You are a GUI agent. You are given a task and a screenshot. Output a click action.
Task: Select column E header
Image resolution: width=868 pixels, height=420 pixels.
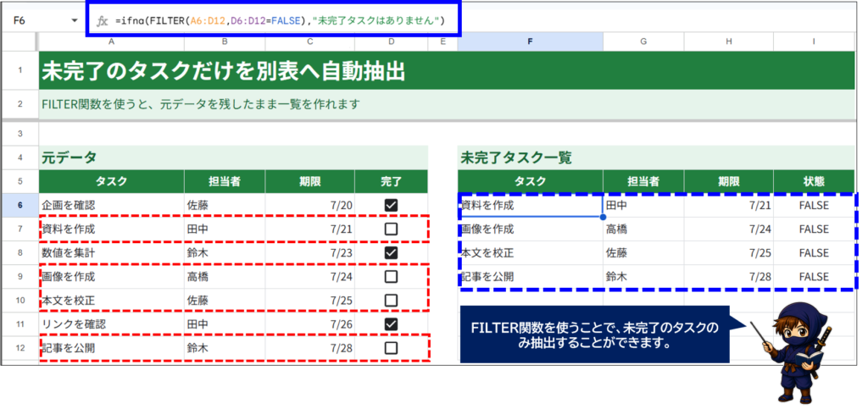[442, 41]
